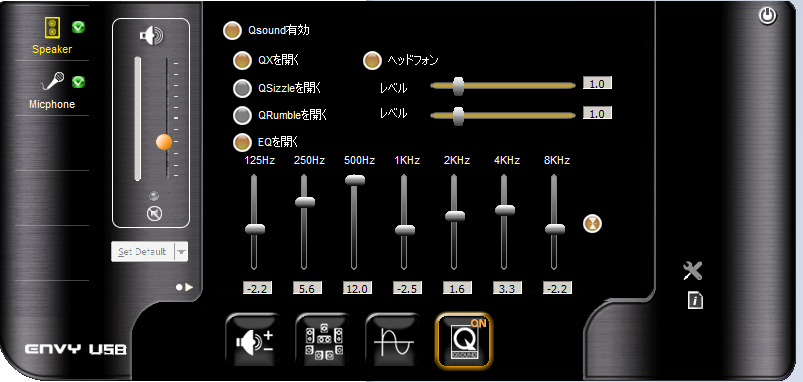Expand the Set Default dropdown arrow
The height and width of the screenshot is (382, 803).
point(182,252)
